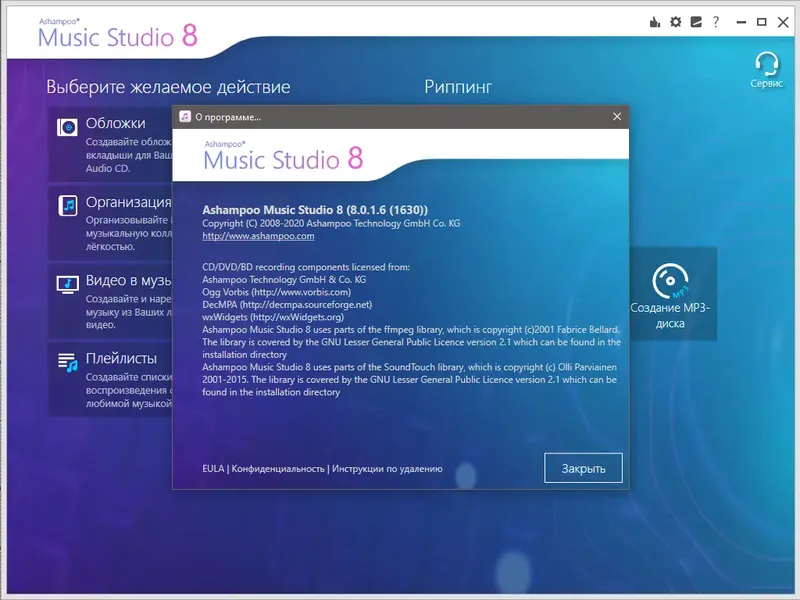This screenshot has width=800, height=600.
Task: Click the rate-us thumbs up icon
Action: (x=655, y=20)
